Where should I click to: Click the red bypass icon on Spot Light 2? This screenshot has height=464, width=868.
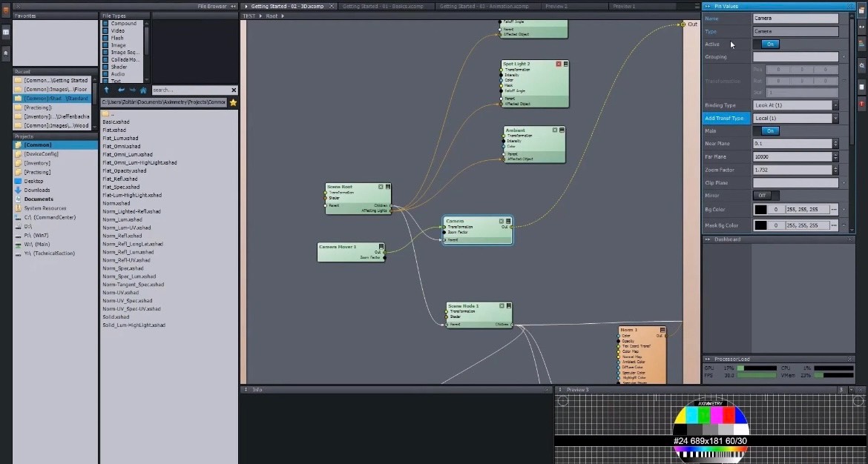(559, 64)
